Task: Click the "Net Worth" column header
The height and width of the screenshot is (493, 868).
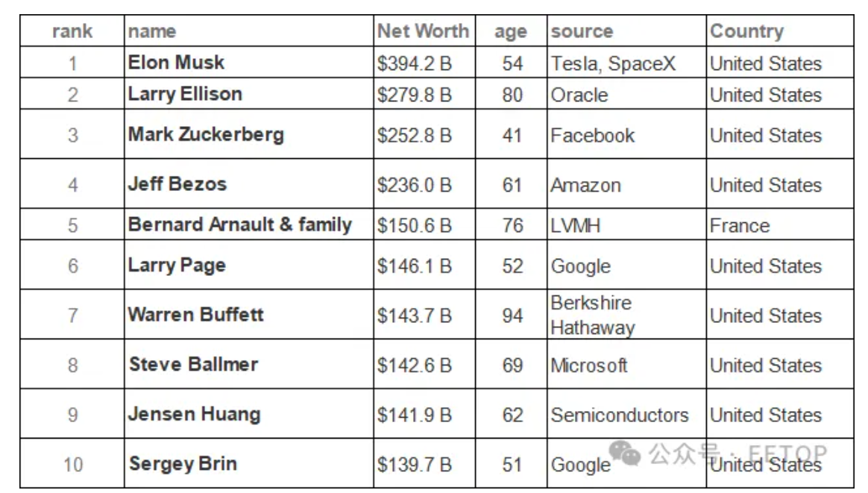Action: coord(423,31)
